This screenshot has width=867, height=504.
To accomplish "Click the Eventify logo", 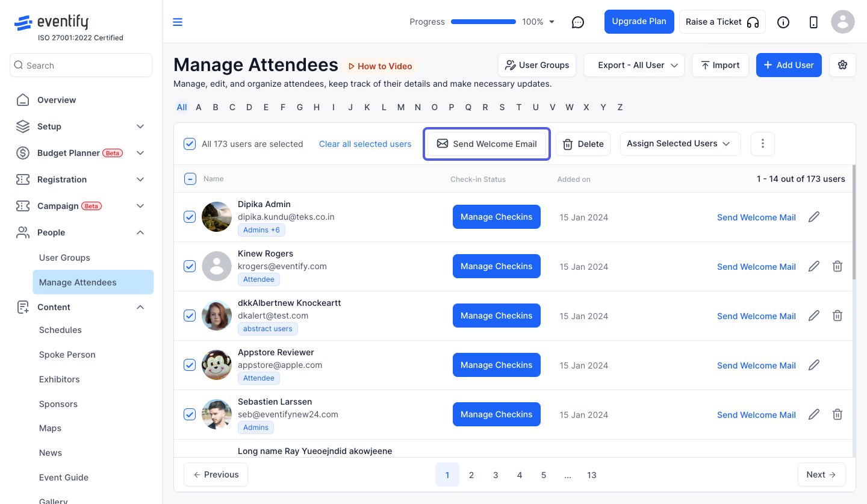I will pyautogui.click(x=52, y=23).
